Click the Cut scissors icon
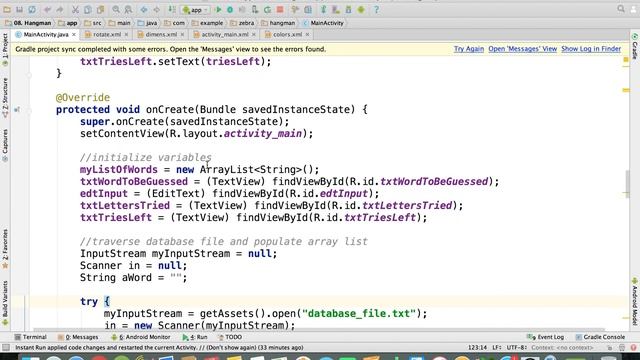The height and width of the screenshot is (360, 640). [x=76, y=9]
